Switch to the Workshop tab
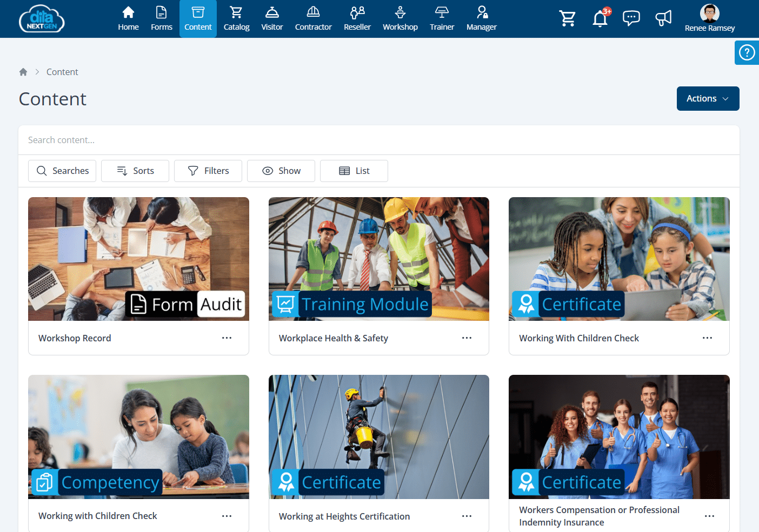This screenshot has width=759, height=532. pos(400,19)
